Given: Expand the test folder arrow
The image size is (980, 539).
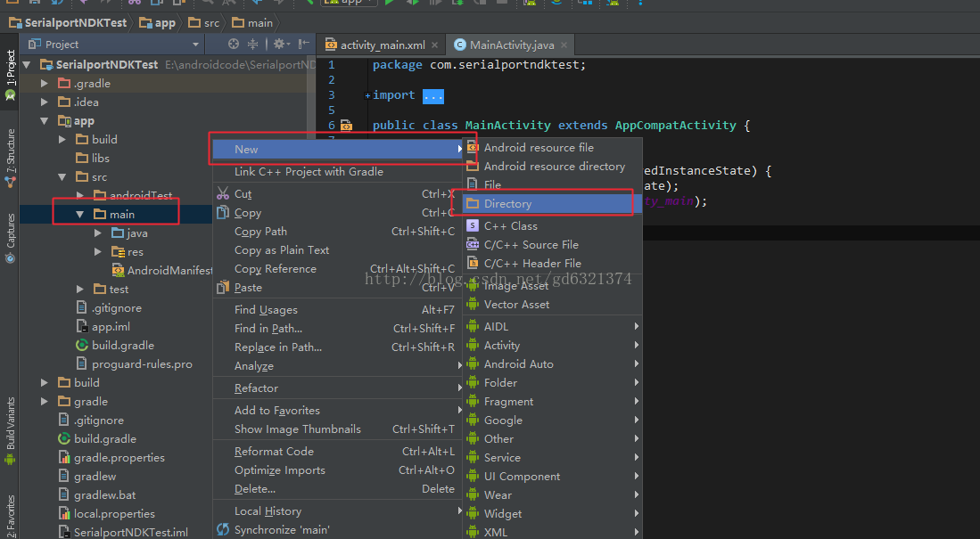Looking at the screenshot, I should pyautogui.click(x=80, y=290).
